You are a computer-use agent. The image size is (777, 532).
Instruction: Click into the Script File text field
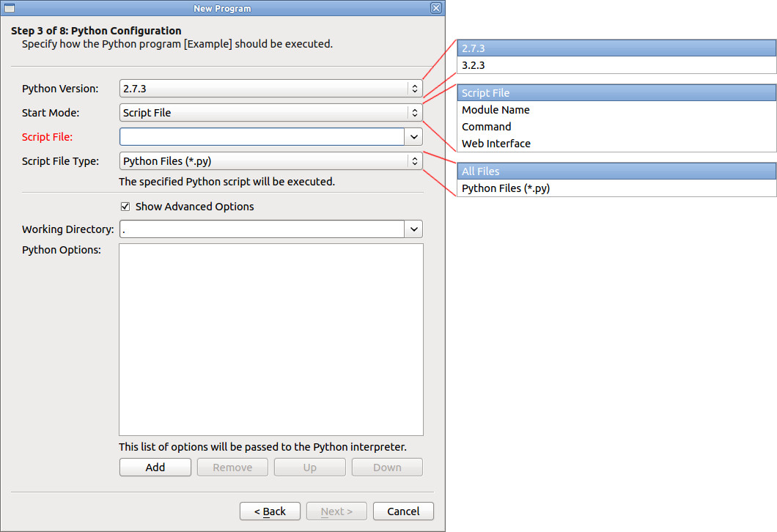(262, 137)
